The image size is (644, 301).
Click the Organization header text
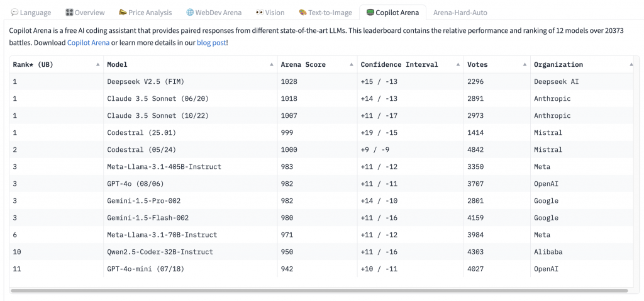[558, 65]
